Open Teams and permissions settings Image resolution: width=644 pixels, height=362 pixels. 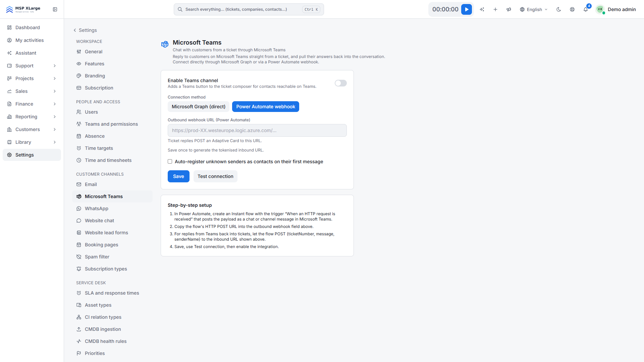[112, 124]
